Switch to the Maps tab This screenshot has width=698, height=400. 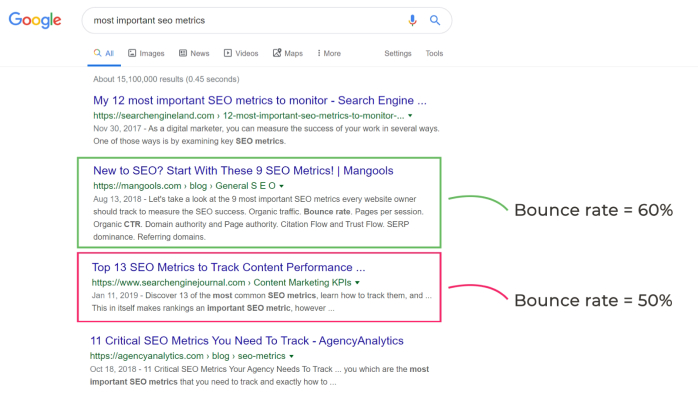pyautogui.click(x=288, y=53)
